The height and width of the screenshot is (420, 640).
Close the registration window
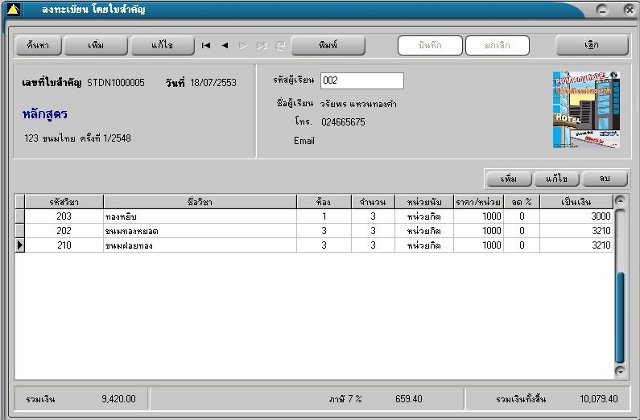point(629,9)
